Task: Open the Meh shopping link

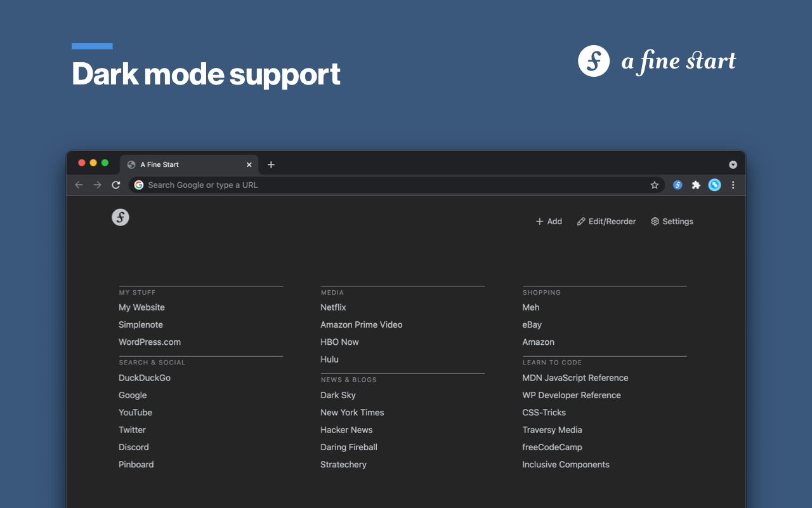Action: (531, 307)
